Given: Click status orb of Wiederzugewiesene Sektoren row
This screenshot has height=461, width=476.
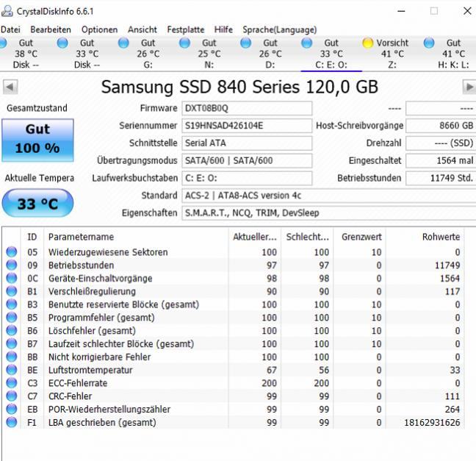Looking at the screenshot, I should tap(12, 252).
